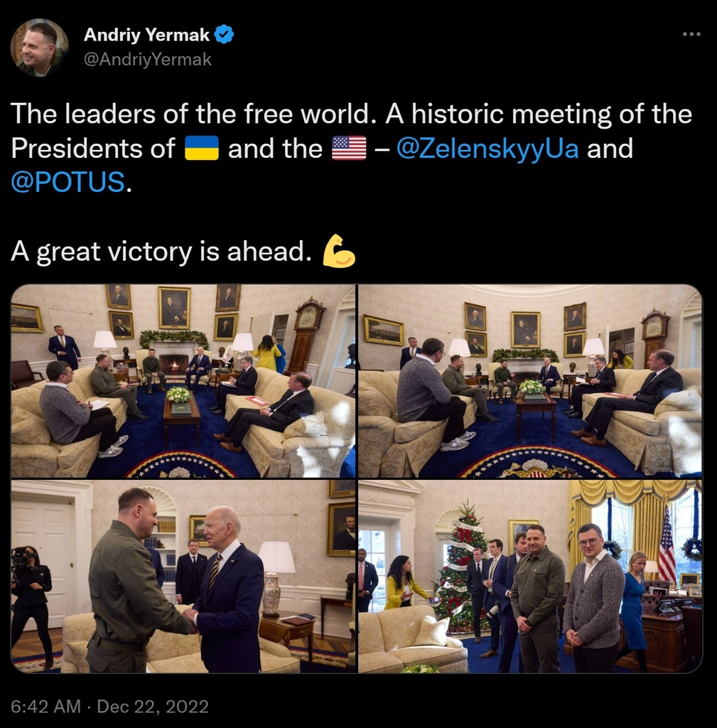The image size is (717, 728).
Task: Open the top-right Oval Office meeting photo
Action: (530, 381)
